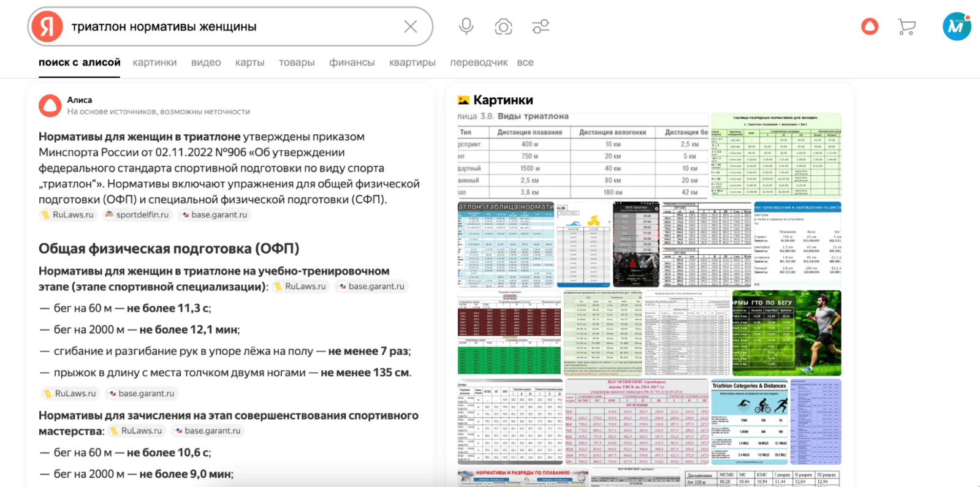Open green-striped distances table image
This screenshot has height=487, width=980.
[x=603, y=333]
